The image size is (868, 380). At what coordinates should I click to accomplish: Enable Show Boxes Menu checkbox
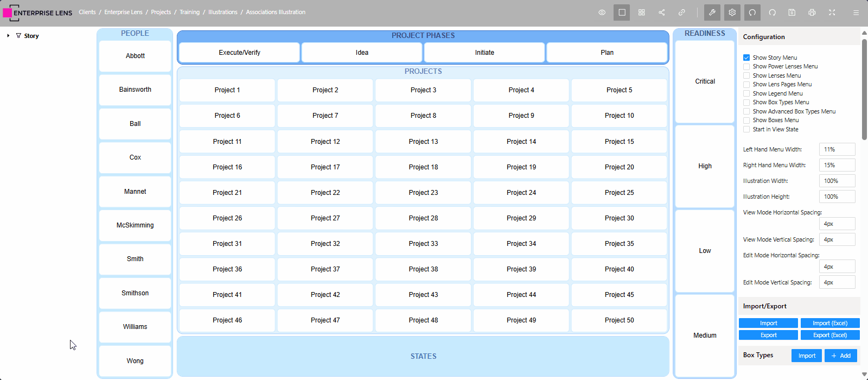pos(746,120)
